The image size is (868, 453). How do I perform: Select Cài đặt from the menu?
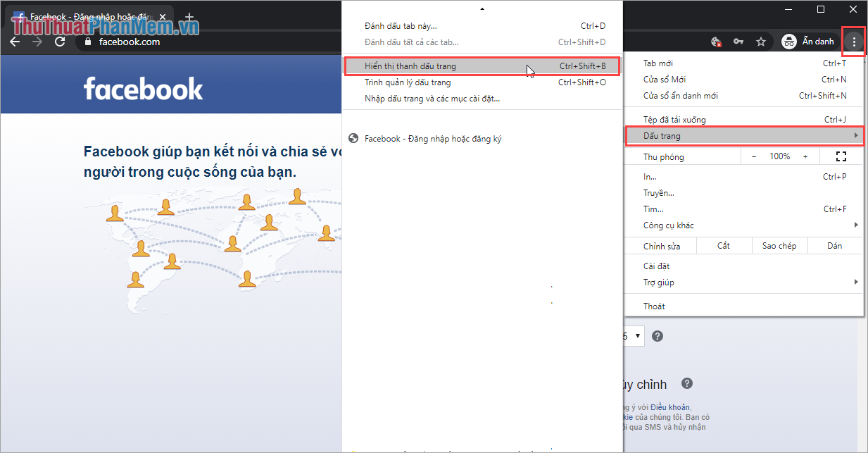[655, 266]
